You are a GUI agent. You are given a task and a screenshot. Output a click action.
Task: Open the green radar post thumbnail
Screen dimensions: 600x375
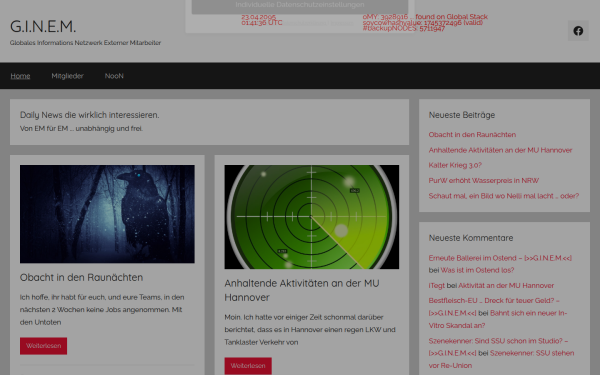311,217
